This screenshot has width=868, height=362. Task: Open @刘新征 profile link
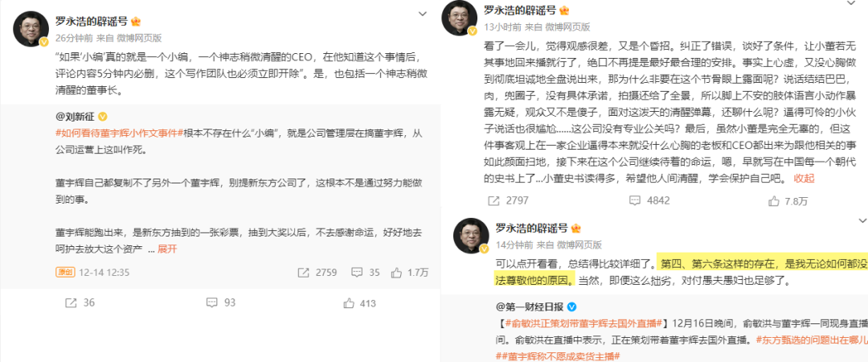click(75, 117)
